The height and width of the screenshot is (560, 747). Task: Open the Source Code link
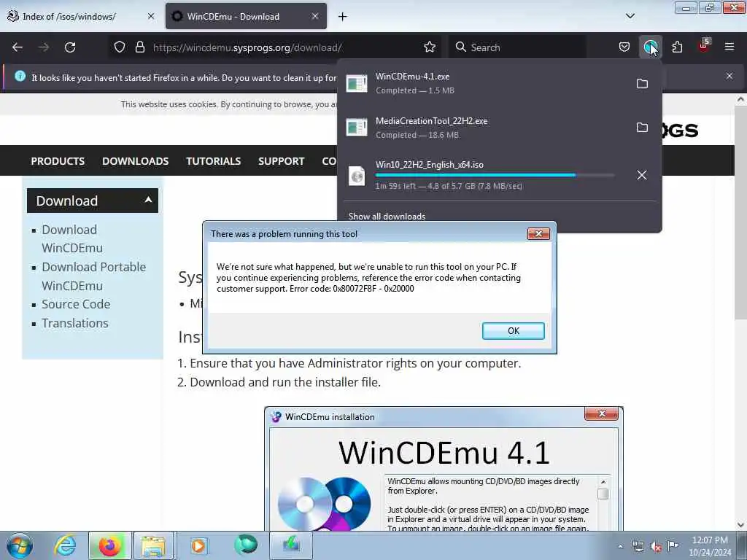click(76, 304)
